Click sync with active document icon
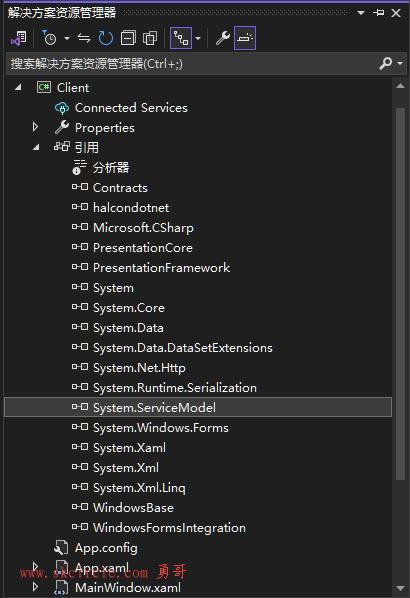This screenshot has width=410, height=598. click(84, 38)
